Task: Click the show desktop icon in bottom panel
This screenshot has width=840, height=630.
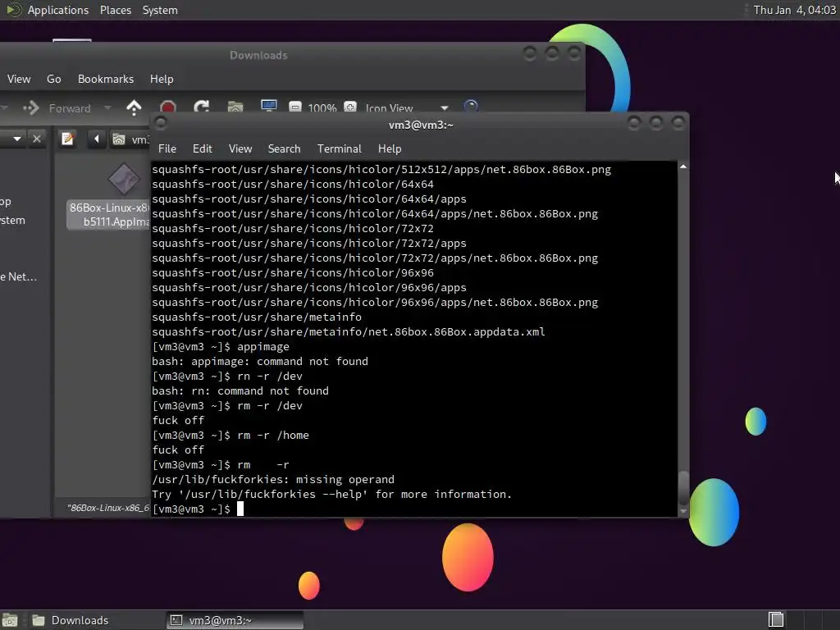Action: (10, 620)
